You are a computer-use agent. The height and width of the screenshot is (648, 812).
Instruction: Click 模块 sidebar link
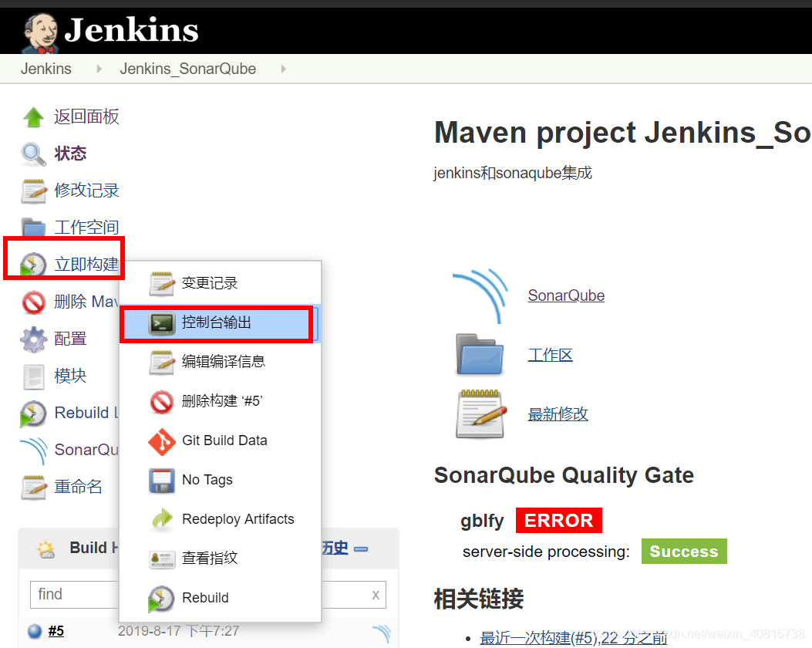point(70,376)
